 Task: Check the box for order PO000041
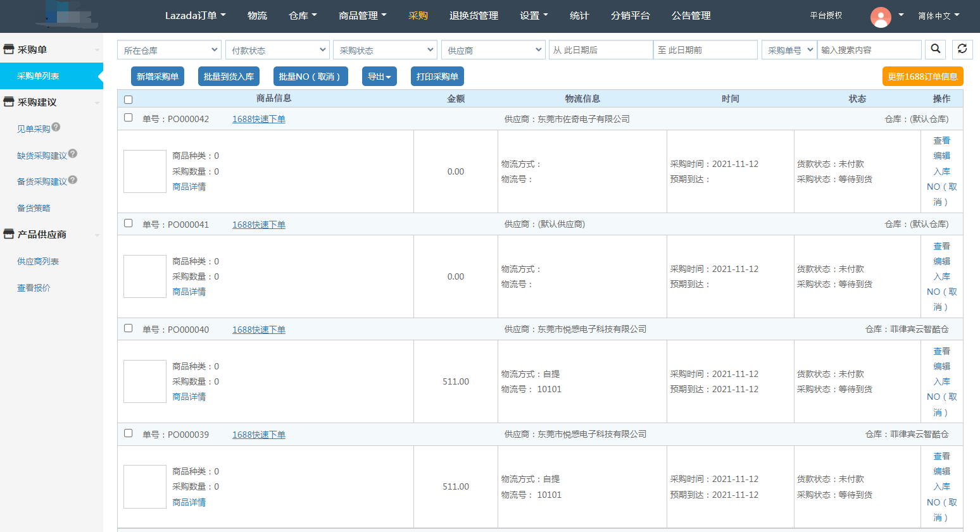(129, 223)
